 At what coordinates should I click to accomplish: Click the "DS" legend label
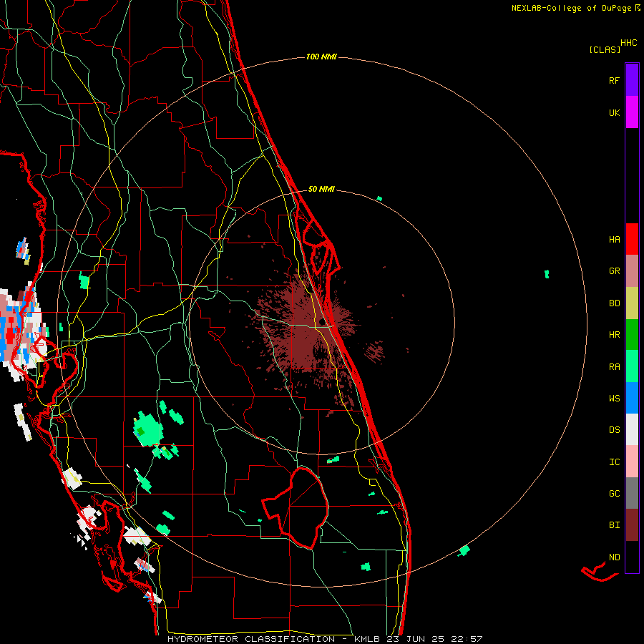614,429
